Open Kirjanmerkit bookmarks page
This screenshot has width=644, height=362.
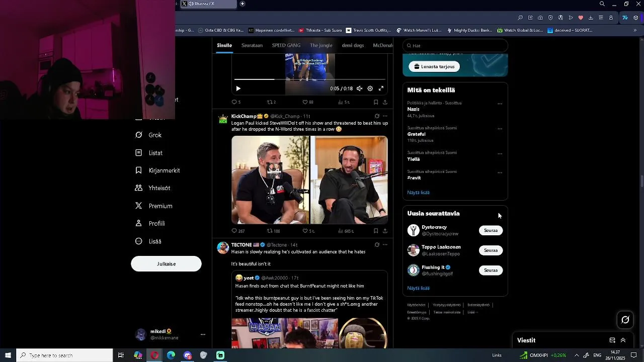click(x=157, y=170)
